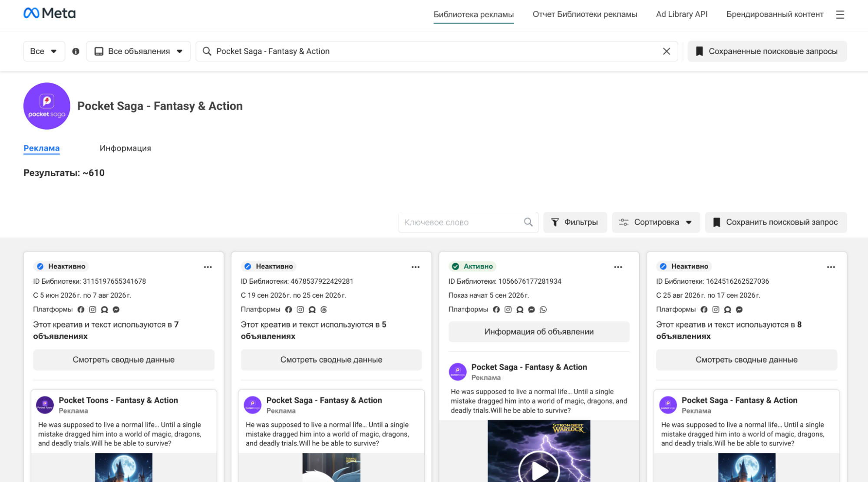Expand the 'Все объявления' category dropdown

click(138, 51)
